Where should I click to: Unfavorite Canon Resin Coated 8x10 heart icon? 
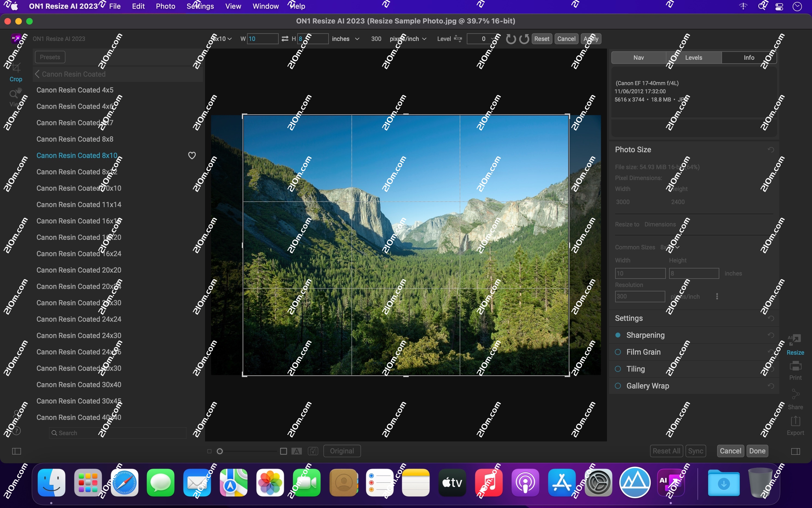pyautogui.click(x=192, y=155)
